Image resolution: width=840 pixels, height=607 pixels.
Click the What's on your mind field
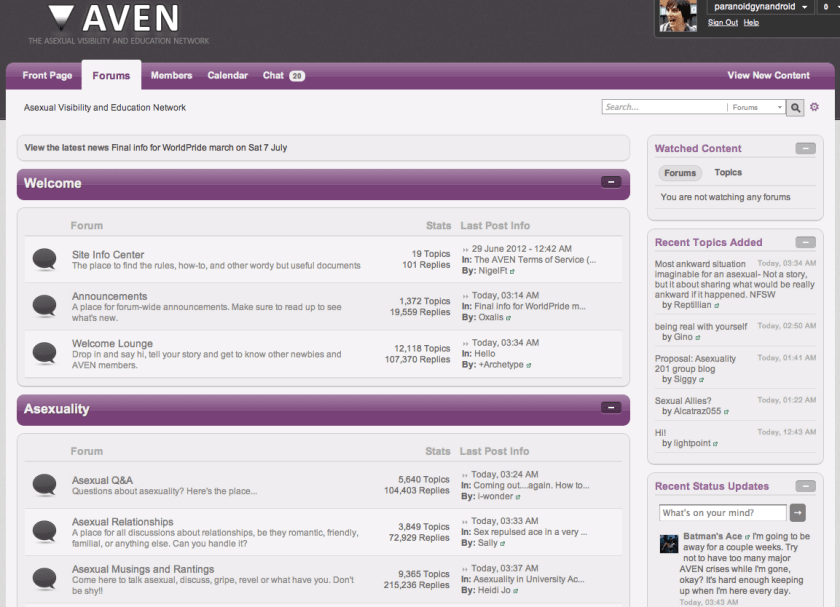722,512
